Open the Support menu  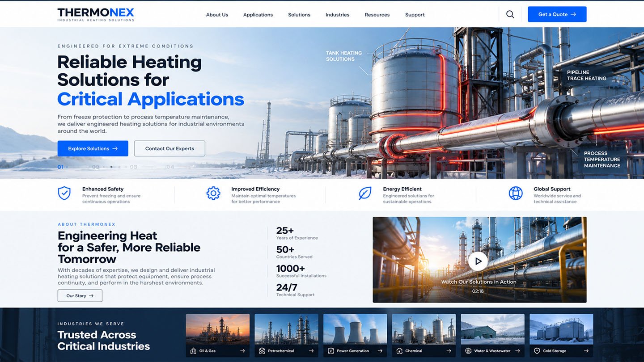415,15
